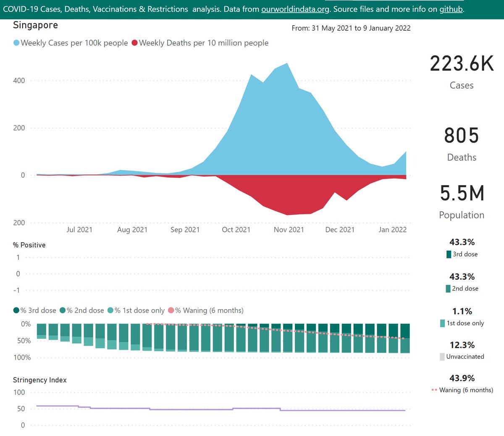Click the blue Weekly Cases legend dot
This screenshot has width=504, height=436.
pyautogui.click(x=16, y=43)
